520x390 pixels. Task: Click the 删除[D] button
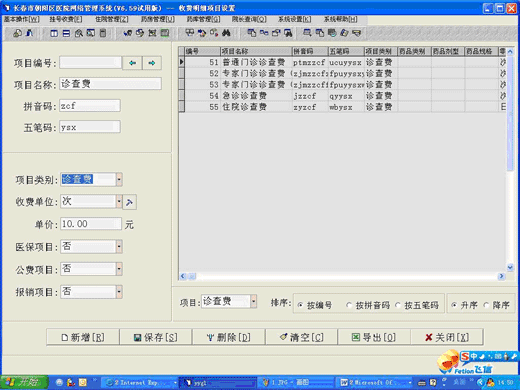(229, 337)
